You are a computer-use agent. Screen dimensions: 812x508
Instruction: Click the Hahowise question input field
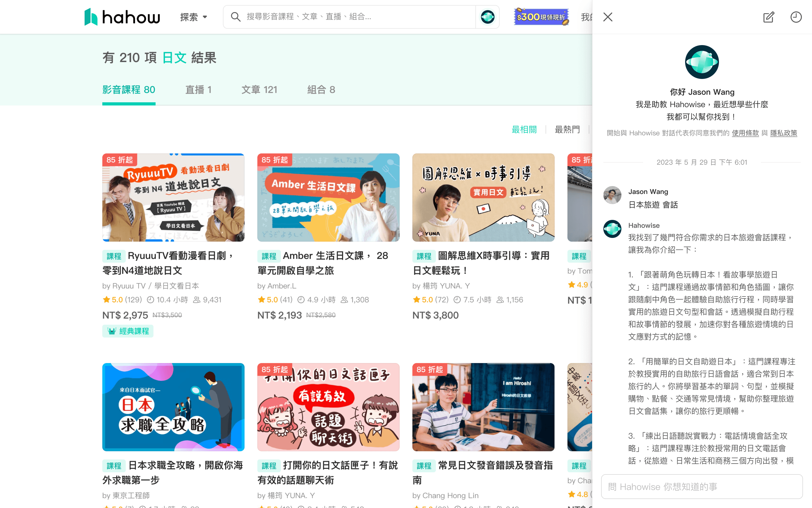tap(701, 487)
